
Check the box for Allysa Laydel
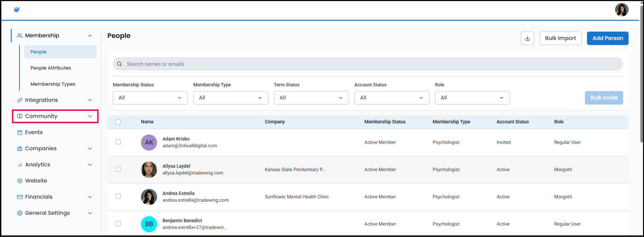[x=118, y=169]
